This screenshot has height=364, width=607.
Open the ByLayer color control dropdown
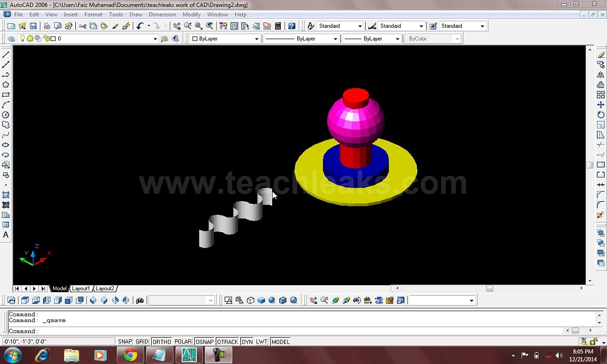[x=256, y=39]
